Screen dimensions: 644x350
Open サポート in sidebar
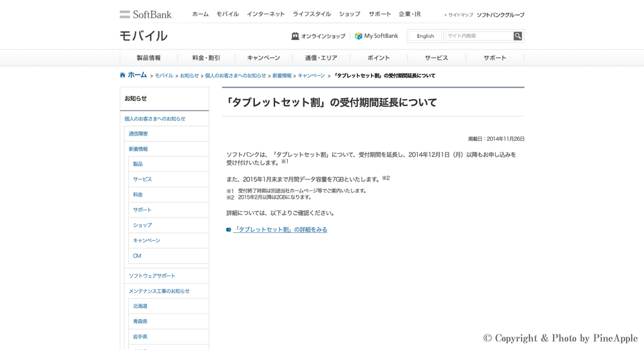pyautogui.click(x=142, y=210)
